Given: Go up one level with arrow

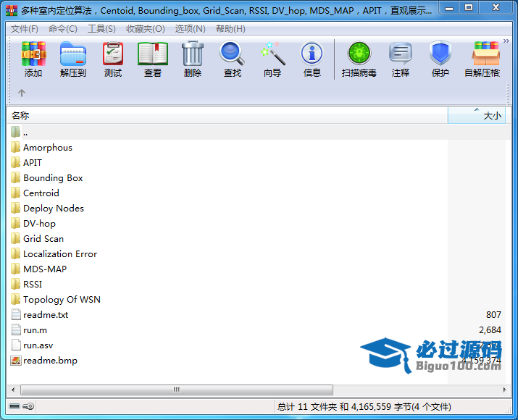Looking at the screenshot, I should tap(22, 93).
